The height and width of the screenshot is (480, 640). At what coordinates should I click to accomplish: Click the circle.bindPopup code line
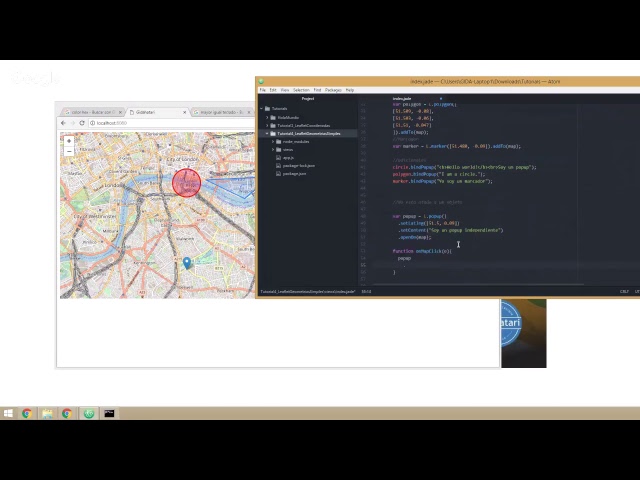coord(464,167)
